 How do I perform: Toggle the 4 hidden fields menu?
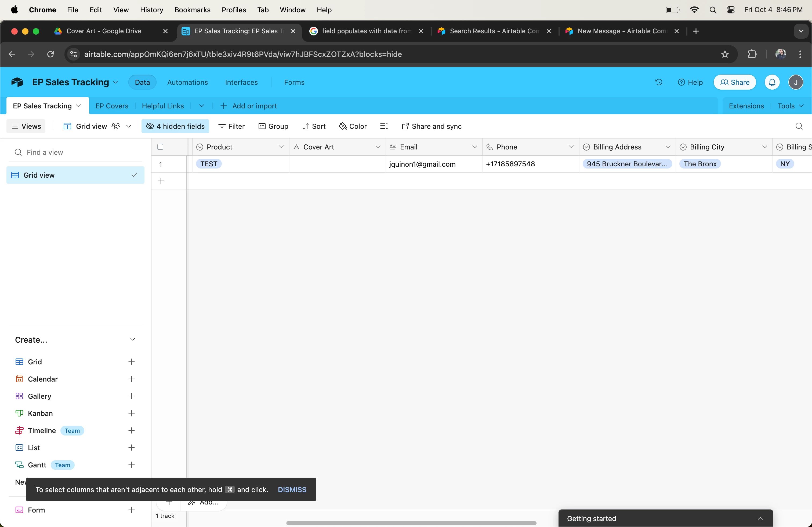pos(175,126)
